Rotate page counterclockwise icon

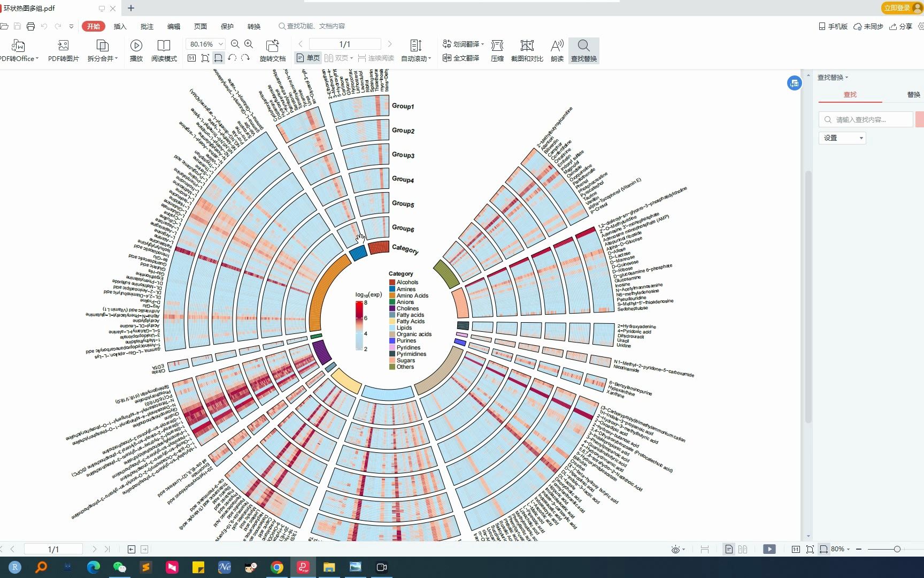tap(232, 58)
